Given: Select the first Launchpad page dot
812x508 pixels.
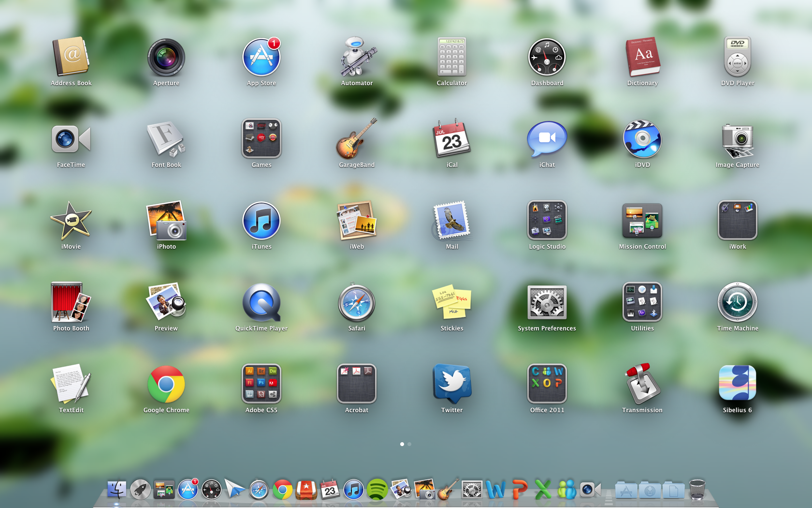Looking at the screenshot, I should point(402,444).
